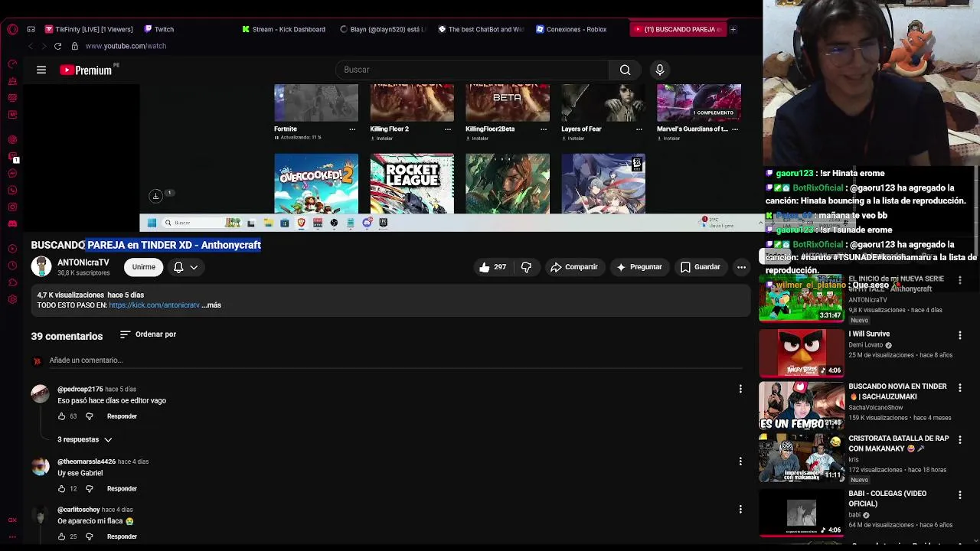Open the Opera GX main menu logo
The image size is (980, 551).
click(x=12, y=29)
